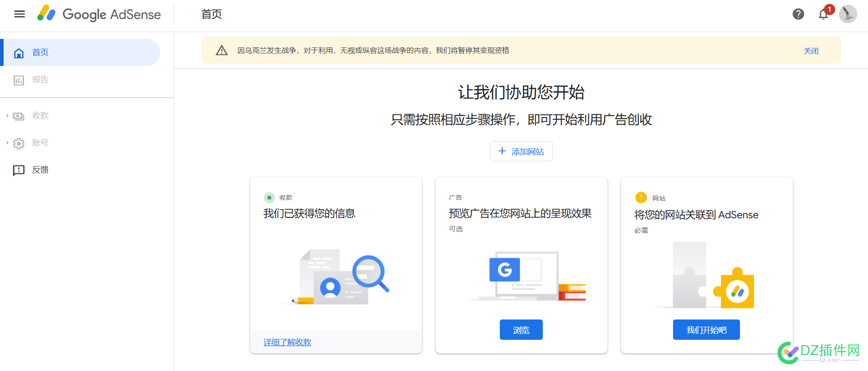Click the 添加网站 button

pyautogui.click(x=521, y=151)
